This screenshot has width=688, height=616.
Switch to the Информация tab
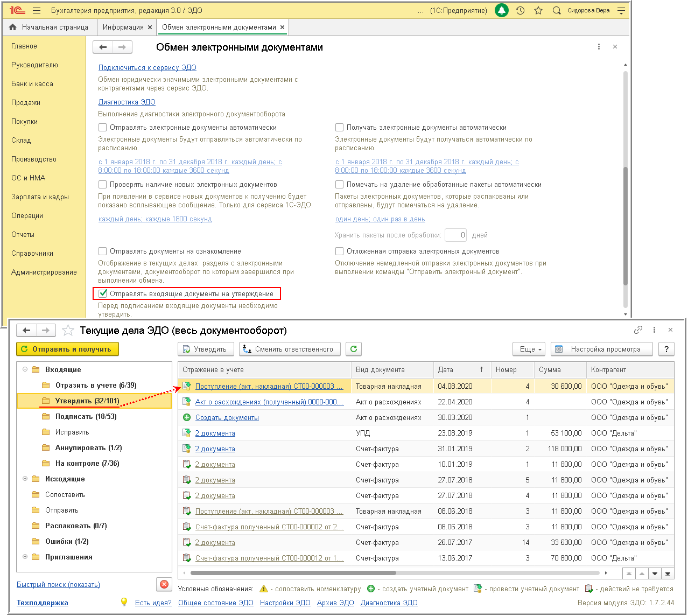pyautogui.click(x=123, y=27)
